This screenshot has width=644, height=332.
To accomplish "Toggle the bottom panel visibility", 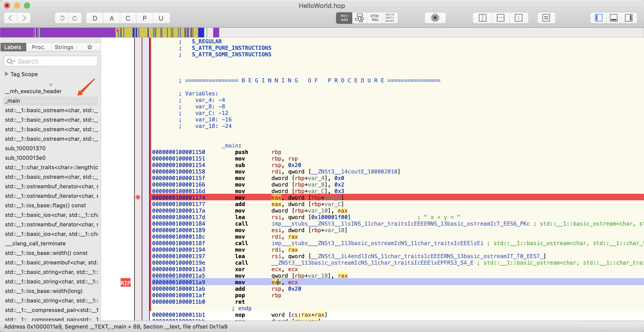I will pos(613,18).
